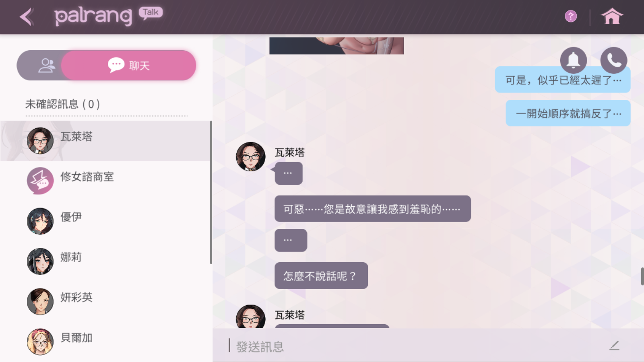Select 優伊 from chat list
The image size is (644, 362).
pos(105,221)
